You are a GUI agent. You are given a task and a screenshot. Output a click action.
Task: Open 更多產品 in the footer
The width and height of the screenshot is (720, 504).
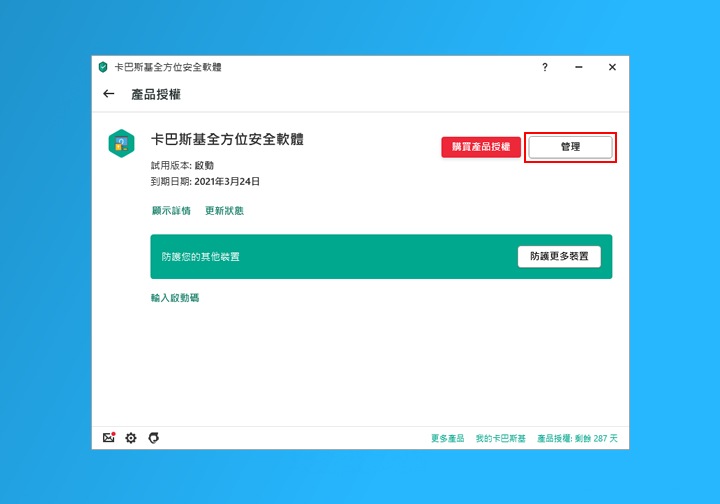(448, 439)
